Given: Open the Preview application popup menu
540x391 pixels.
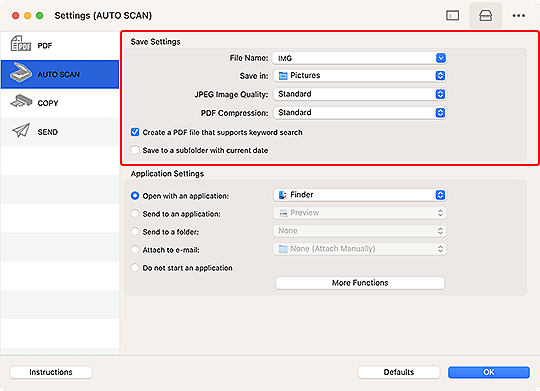Looking at the screenshot, I should (x=360, y=213).
